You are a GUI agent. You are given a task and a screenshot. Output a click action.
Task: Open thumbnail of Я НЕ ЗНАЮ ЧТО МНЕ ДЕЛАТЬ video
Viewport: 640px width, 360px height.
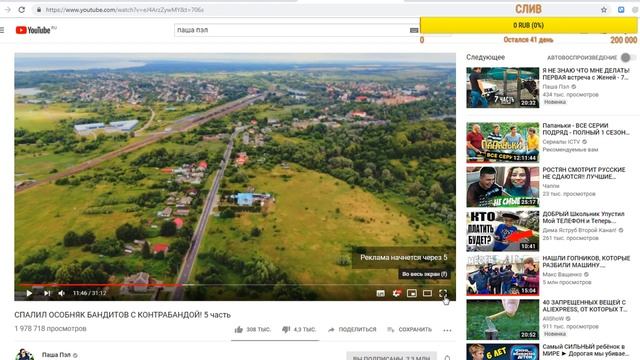click(502, 87)
